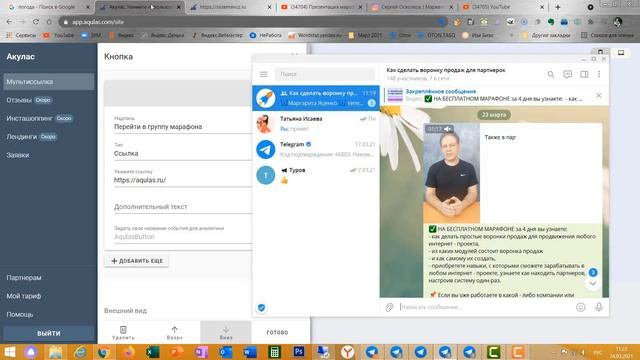Screen dimensions: 640x360
Task: Click the Написать сообщение message input
Action: click(486, 307)
